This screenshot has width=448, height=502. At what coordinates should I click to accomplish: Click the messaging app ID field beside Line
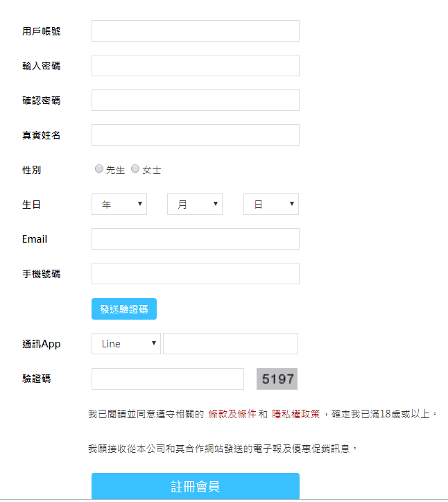click(x=230, y=344)
